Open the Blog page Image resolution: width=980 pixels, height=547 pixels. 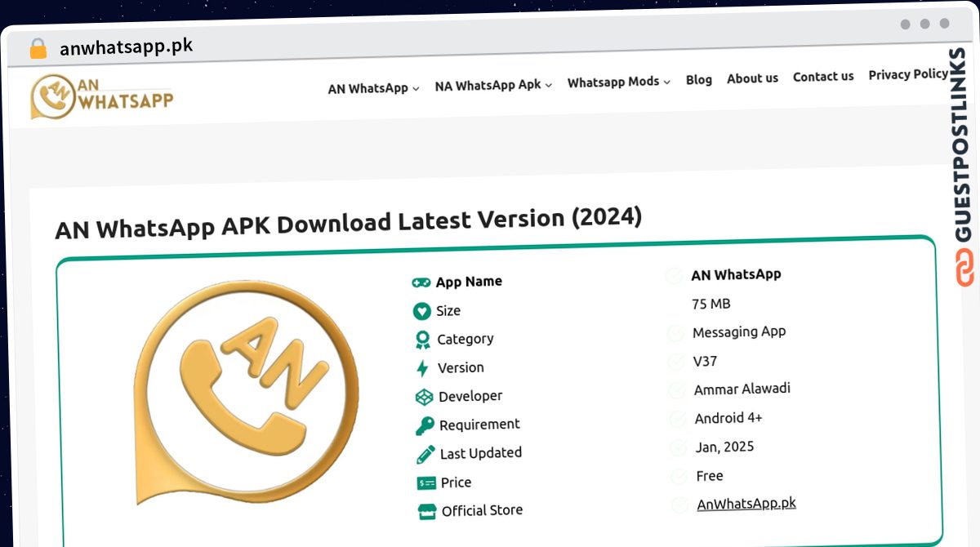pos(699,80)
